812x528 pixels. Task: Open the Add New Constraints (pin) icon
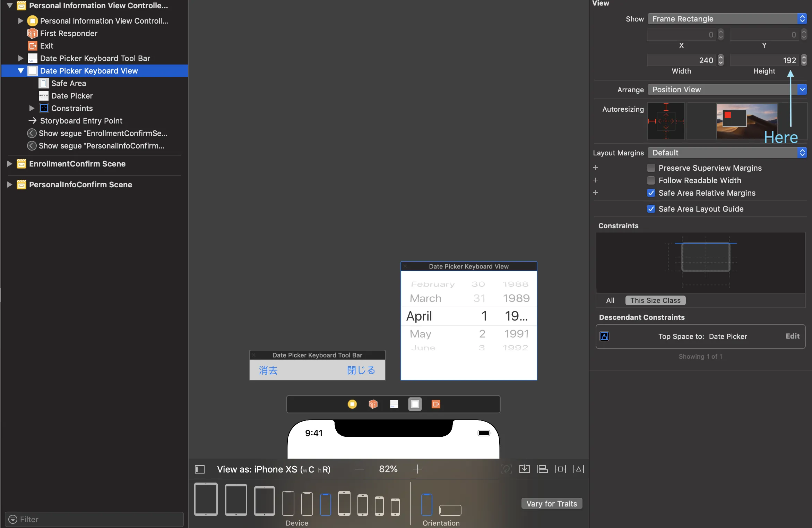560,469
